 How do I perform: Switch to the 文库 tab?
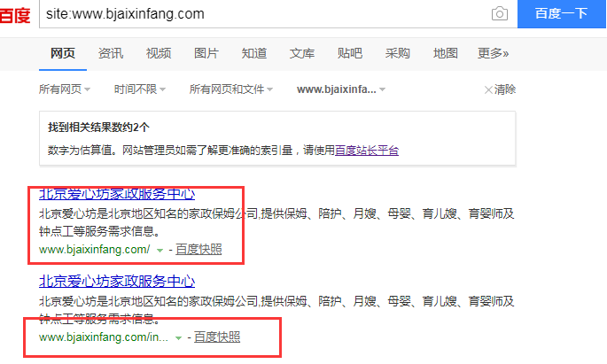pyautogui.click(x=302, y=53)
